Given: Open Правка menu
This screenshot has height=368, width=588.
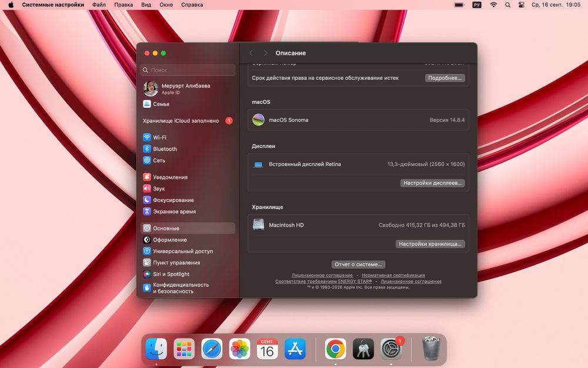Looking at the screenshot, I should 123,5.
